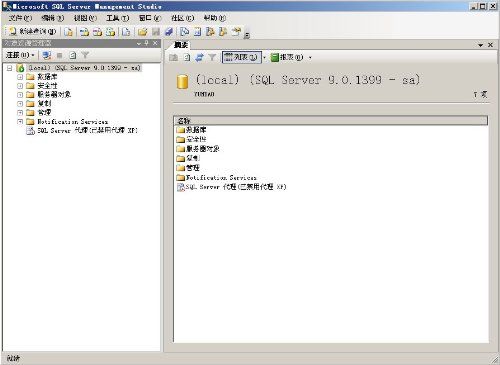
Task: Refresh the Object Explorer tree
Action: point(73,55)
